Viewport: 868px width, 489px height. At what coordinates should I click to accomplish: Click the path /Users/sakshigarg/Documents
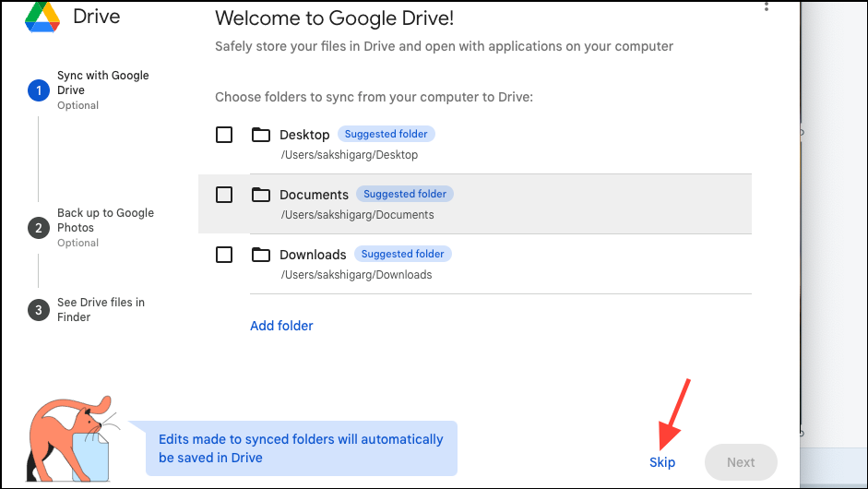(x=357, y=215)
